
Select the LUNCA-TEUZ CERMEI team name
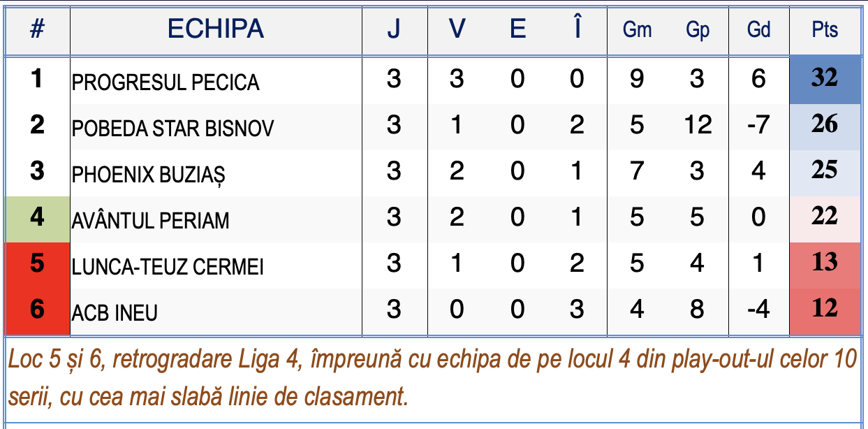(x=168, y=266)
